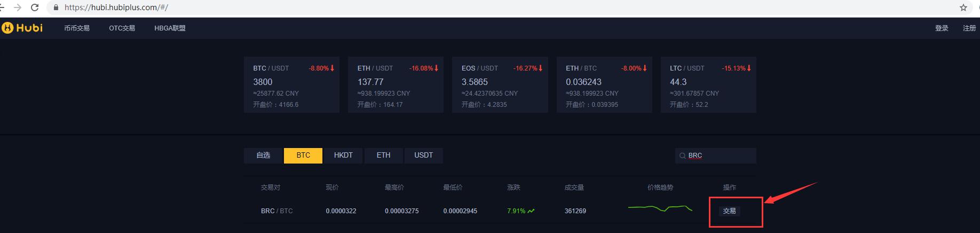
Task: Click the BRC / BTC pair name
Action: 276,211
